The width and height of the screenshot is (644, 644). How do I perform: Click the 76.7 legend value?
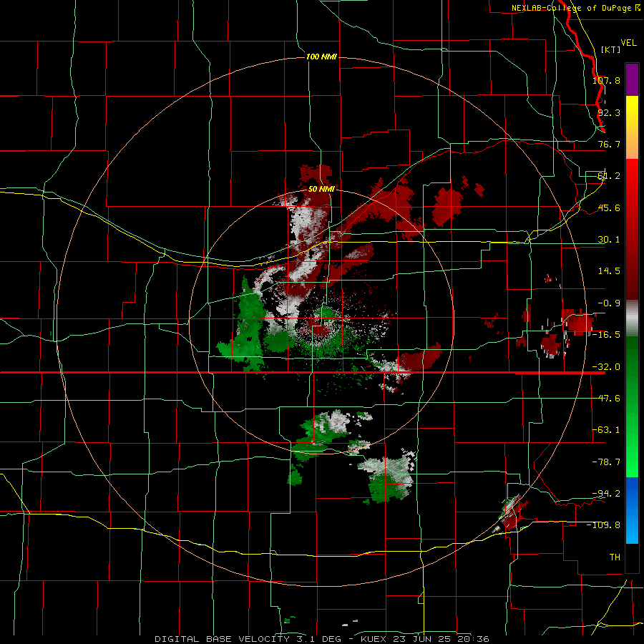coord(609,144)
